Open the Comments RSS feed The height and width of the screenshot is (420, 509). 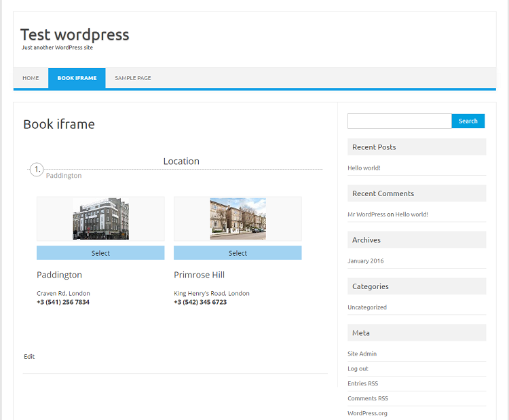pos(368,398)
